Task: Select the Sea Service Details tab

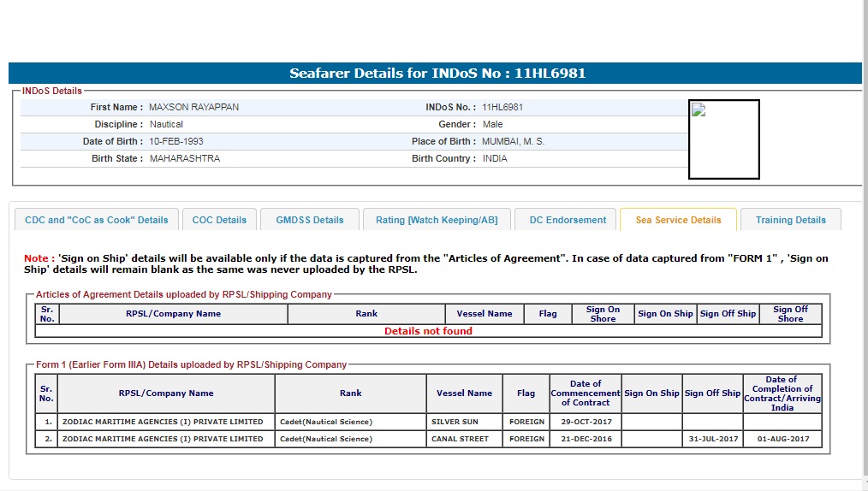Action: pos(678,220)
